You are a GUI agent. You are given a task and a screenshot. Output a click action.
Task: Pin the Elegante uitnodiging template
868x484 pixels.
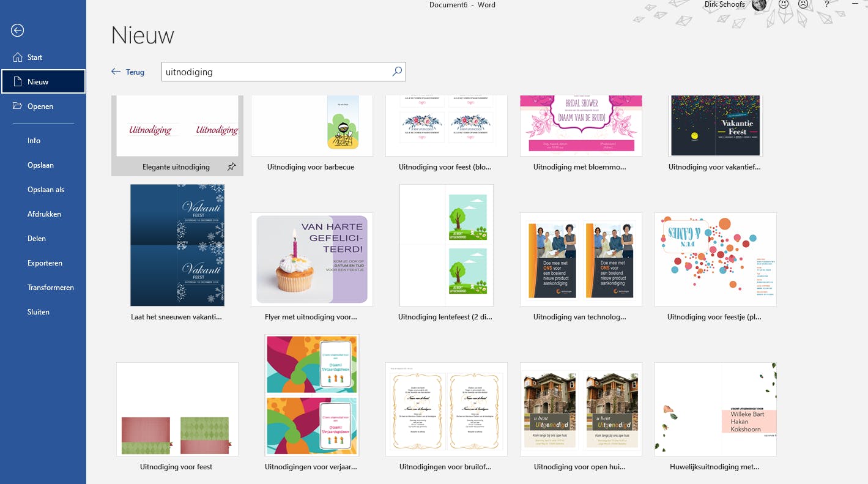tap(231, 167)
